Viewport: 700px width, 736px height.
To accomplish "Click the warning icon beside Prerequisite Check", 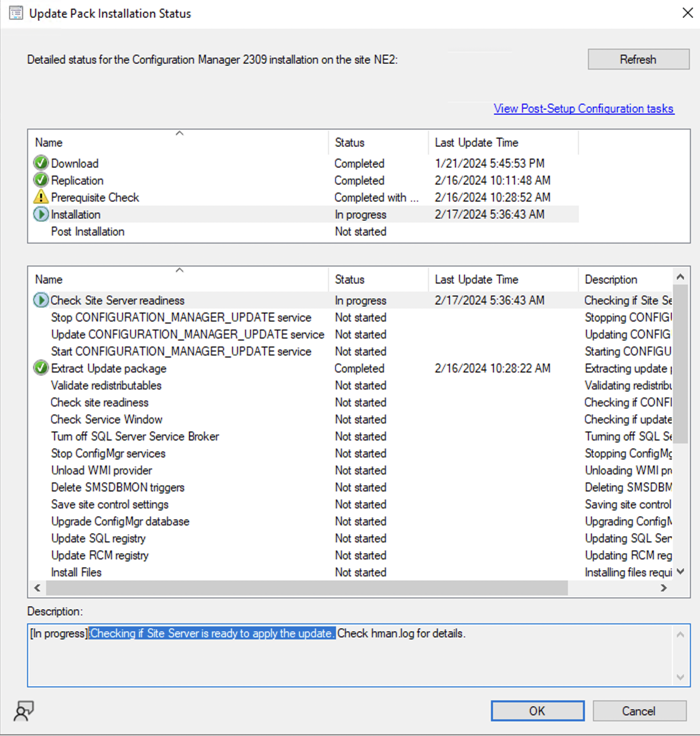I will coord(41,197).
